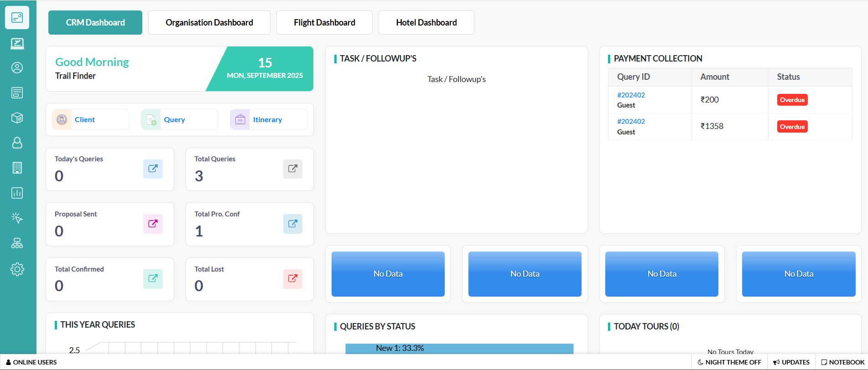The width and height of the screenshot is (868, 370).
Task: Click the Client avatar icon
Action: [x=62, y=119]
